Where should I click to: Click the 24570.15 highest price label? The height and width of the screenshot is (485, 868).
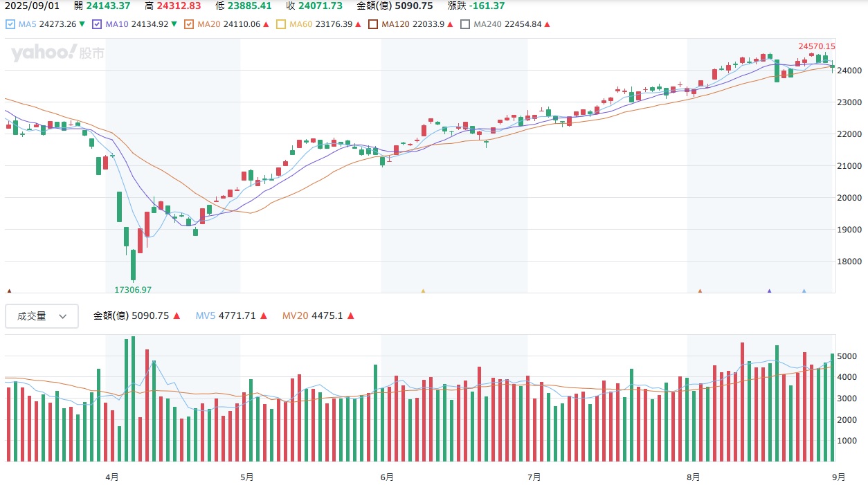click(816, 46)
